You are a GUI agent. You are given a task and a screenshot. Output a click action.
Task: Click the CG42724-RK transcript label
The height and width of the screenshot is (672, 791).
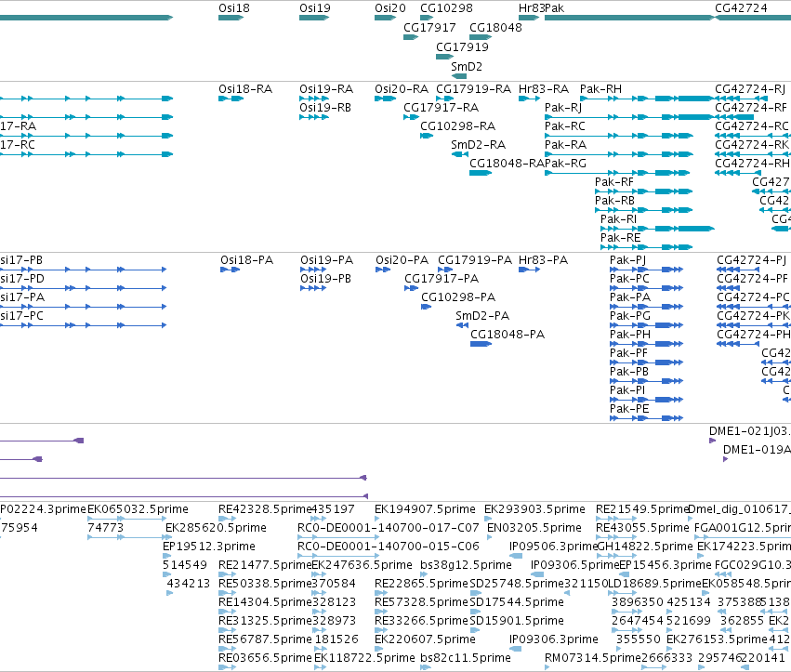(x=752, y=145)
